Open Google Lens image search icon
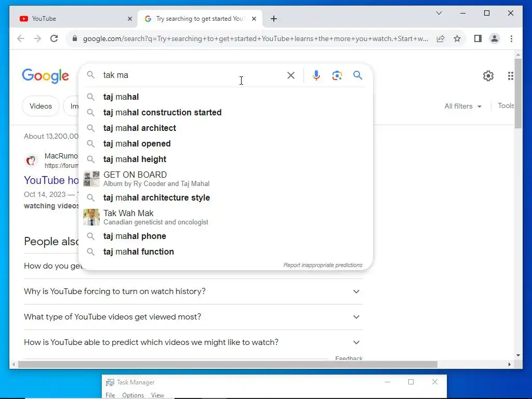 pos(337,75)
